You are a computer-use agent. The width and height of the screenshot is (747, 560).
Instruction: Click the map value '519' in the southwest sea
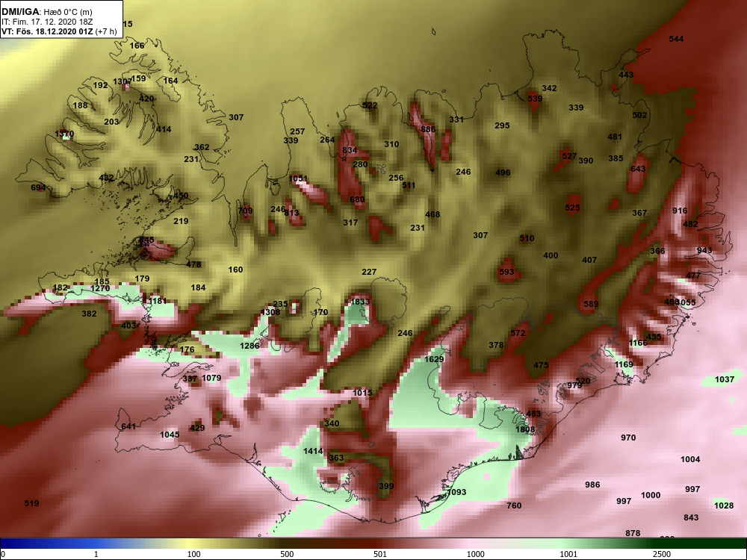31,503
